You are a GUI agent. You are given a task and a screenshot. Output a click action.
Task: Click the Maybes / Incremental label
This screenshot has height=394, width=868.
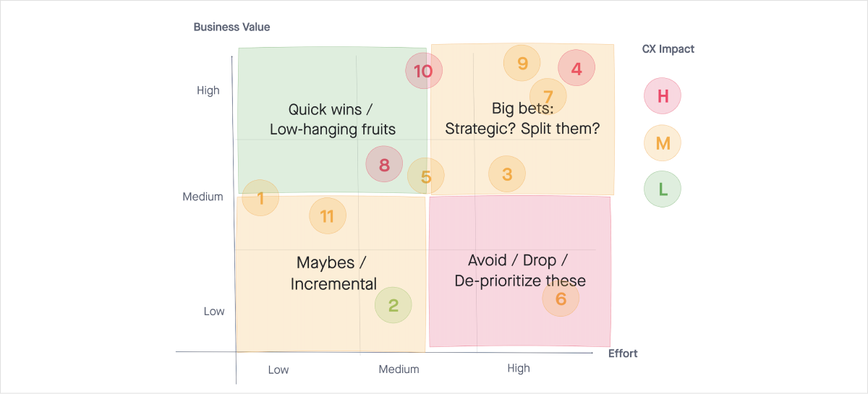(333, 273)
